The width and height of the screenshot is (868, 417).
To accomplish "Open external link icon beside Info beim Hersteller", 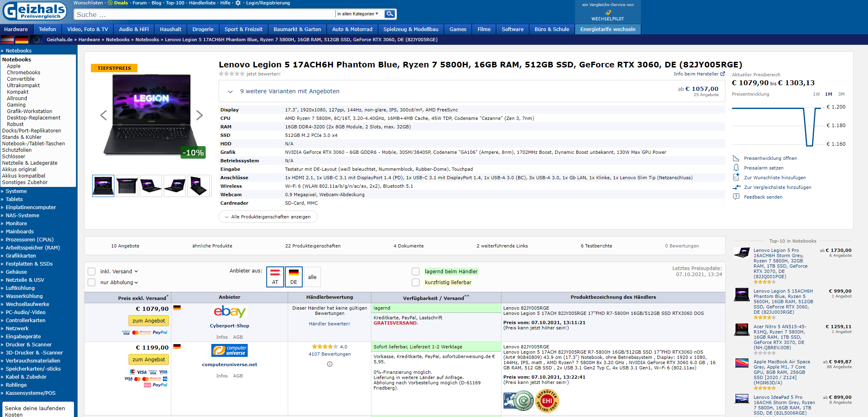I will 723,74.
